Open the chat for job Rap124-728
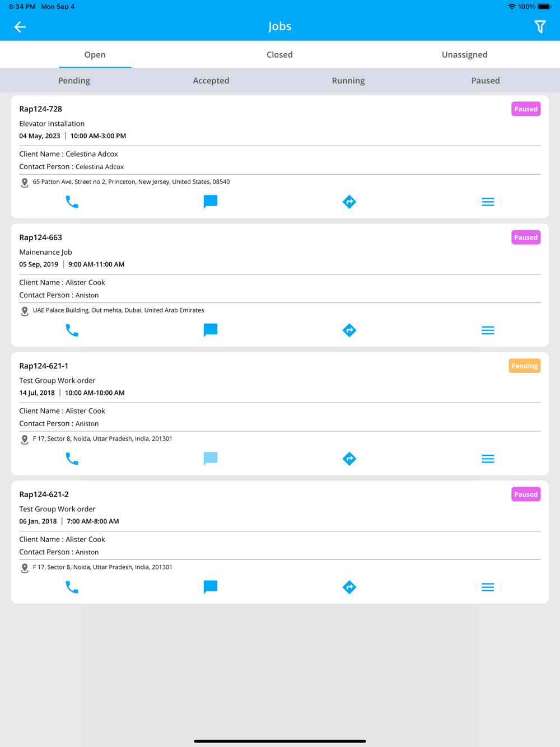This screenshot has width=560, height=747. 211,202
